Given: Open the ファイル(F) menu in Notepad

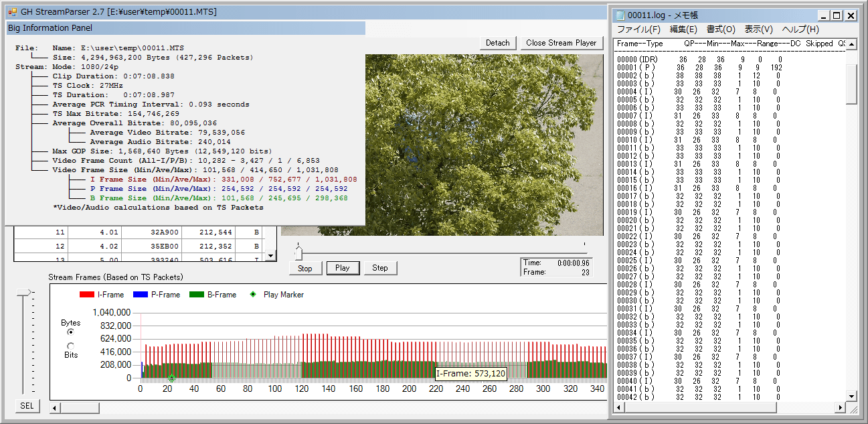Looking at the screenshot, I should pos(638,29).
